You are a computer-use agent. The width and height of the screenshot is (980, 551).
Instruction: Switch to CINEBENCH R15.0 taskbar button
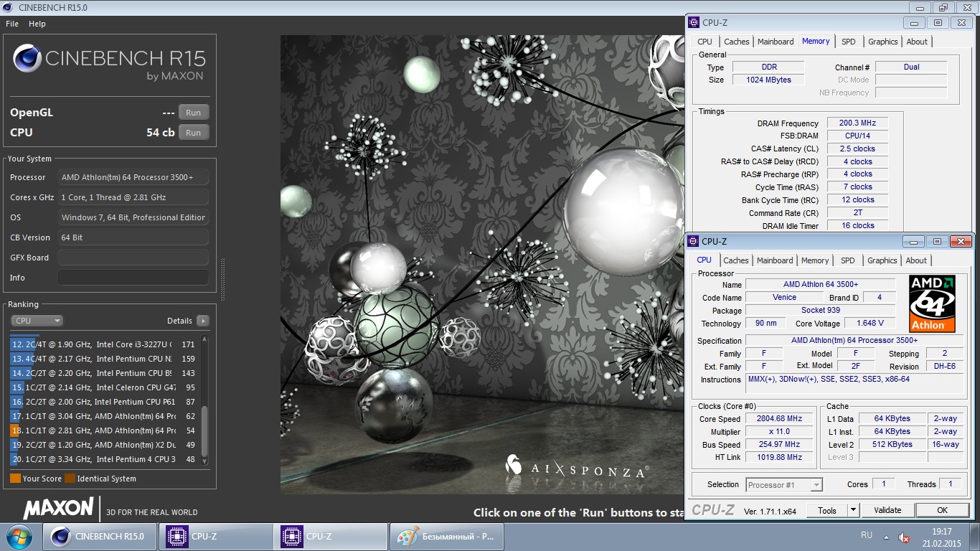pos(100,537)
